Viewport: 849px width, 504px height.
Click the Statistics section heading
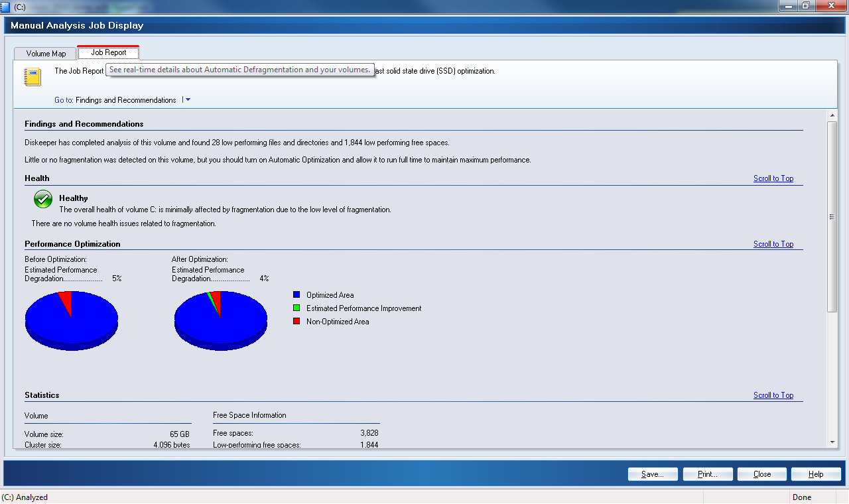click(42, 395)
